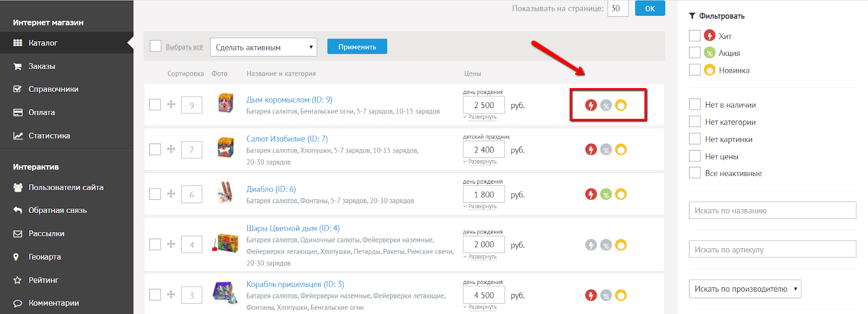Open Искать по производителю dropdown
This screenshot has width=868, height=314.
[x=745, y=289]
